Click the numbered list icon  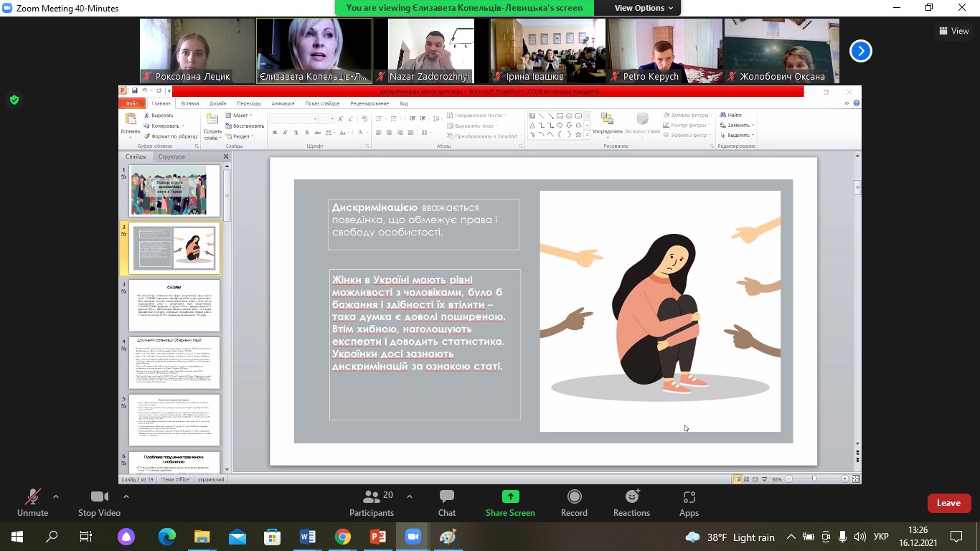[x=394, y=118]
